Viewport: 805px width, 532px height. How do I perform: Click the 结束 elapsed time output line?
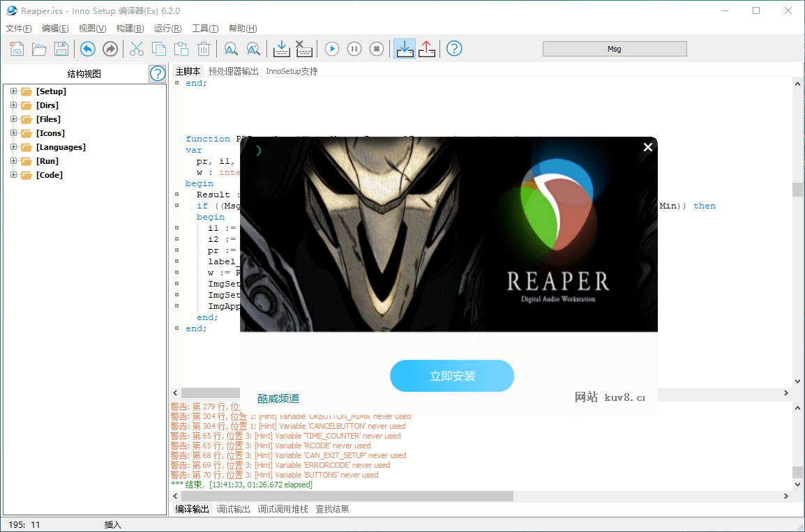pyautogui.click(x=241, y=485)
